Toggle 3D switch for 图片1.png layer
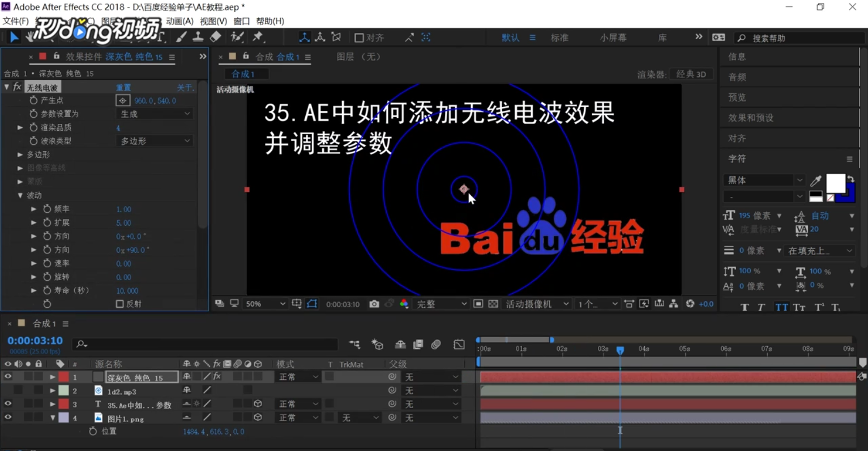This screenshot has height=451, width=868. point(258,418)
